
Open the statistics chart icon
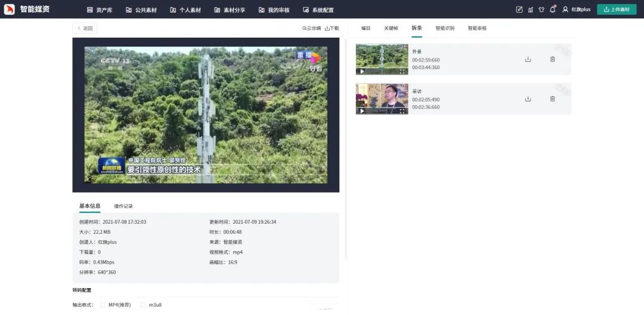tap(530, 10)
